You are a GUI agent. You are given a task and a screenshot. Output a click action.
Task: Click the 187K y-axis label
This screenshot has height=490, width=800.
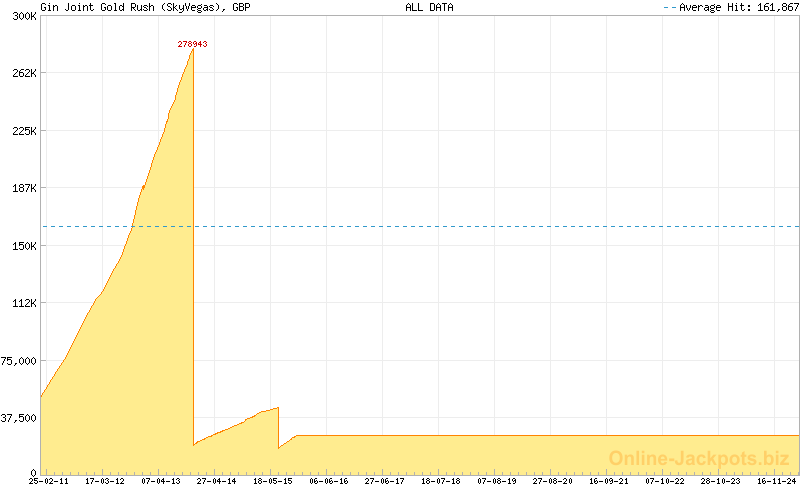coord(24,188)
